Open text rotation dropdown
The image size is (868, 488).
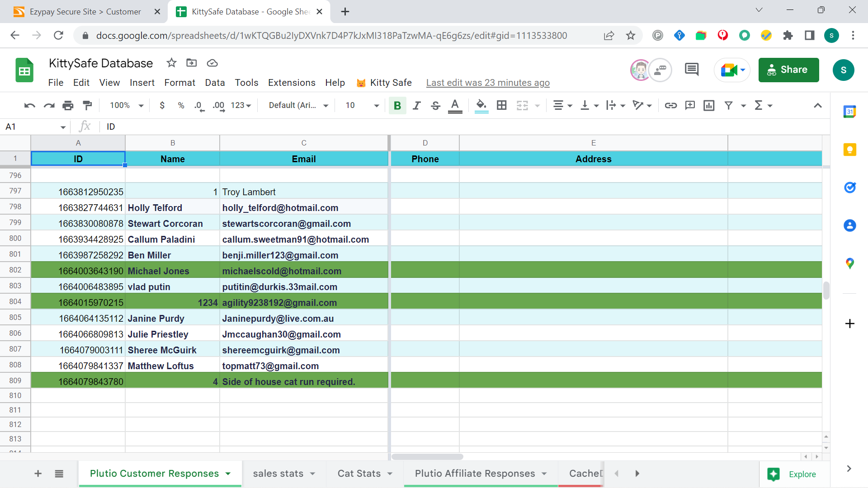click(x=642, y=105)
